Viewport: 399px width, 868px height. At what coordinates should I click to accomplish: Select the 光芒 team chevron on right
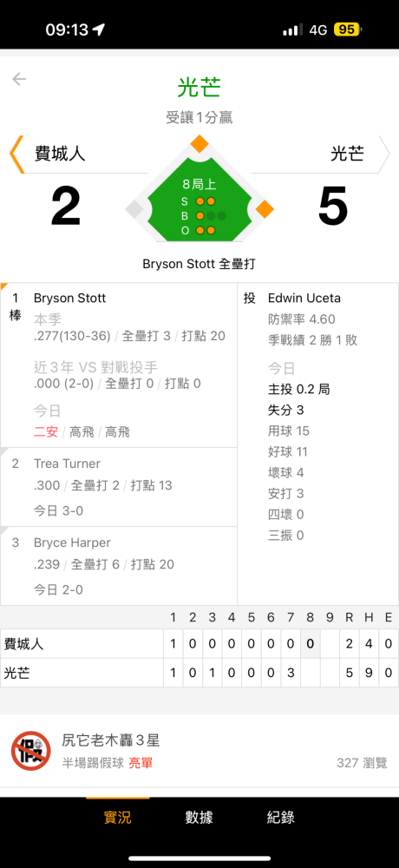click(383, 154)
